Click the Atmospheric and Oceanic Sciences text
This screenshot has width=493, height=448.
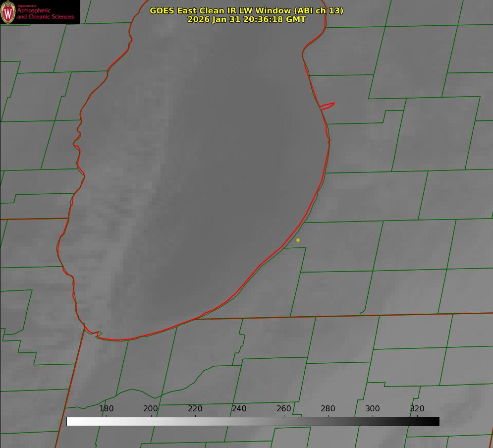click(x=46, y=13)
